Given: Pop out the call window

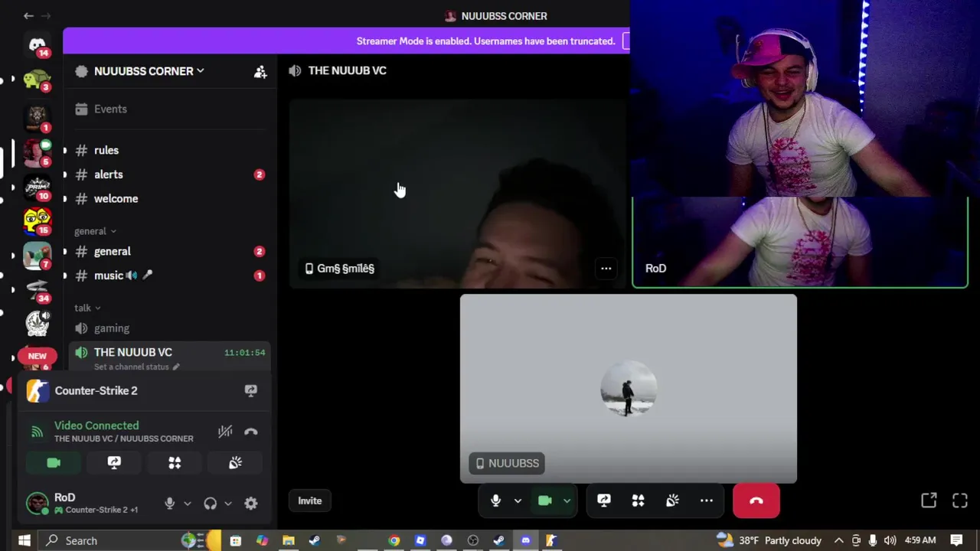Looking at the screenshot, I should 929,500.
